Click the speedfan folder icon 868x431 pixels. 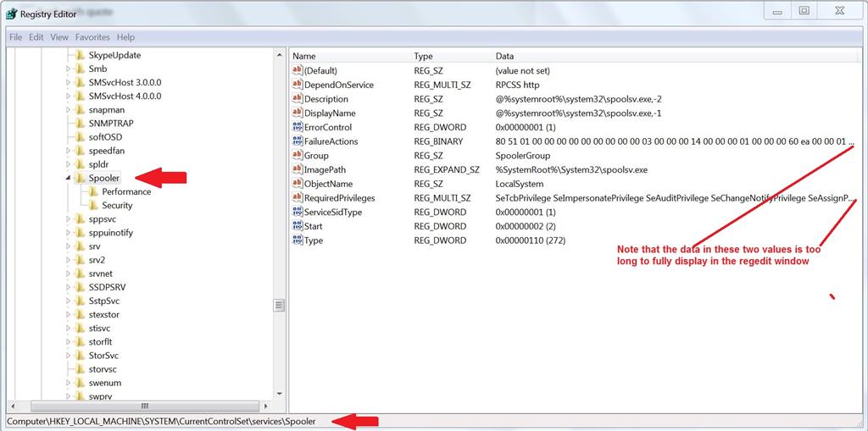(81, 151)
